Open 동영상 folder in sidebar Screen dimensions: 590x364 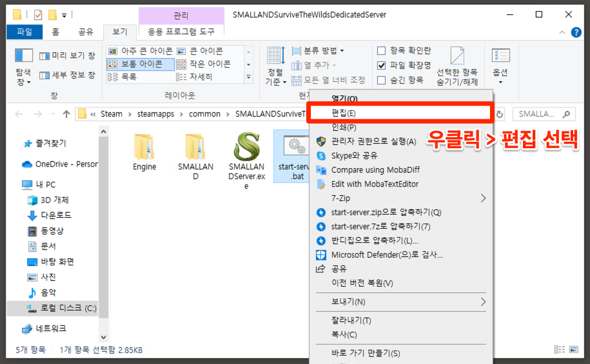tap(46, 231)
